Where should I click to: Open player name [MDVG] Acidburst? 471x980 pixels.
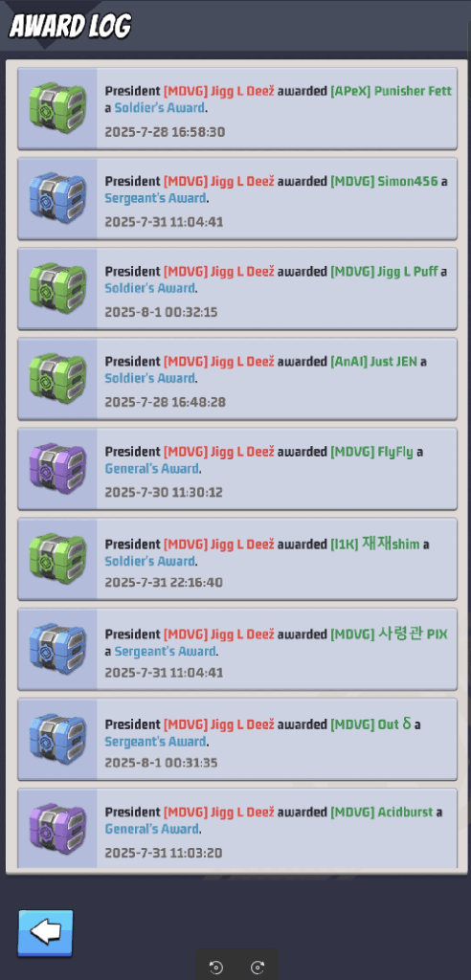tap(382, 812)
